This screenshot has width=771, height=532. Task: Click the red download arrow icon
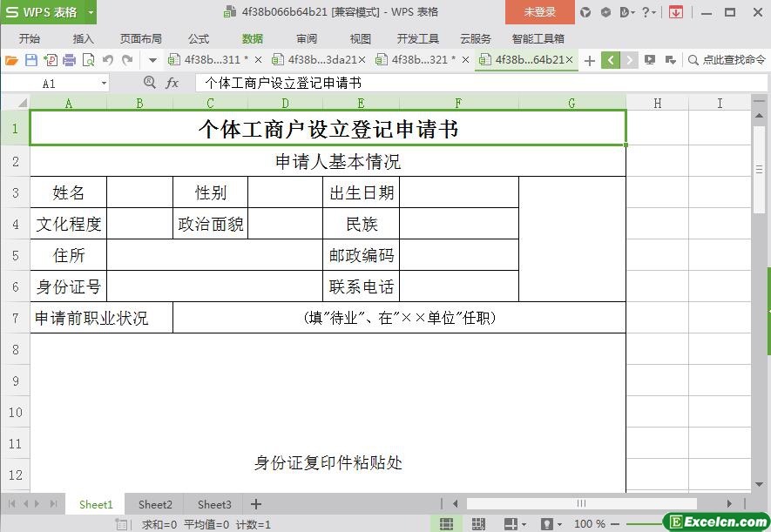[x=676, y=12]
